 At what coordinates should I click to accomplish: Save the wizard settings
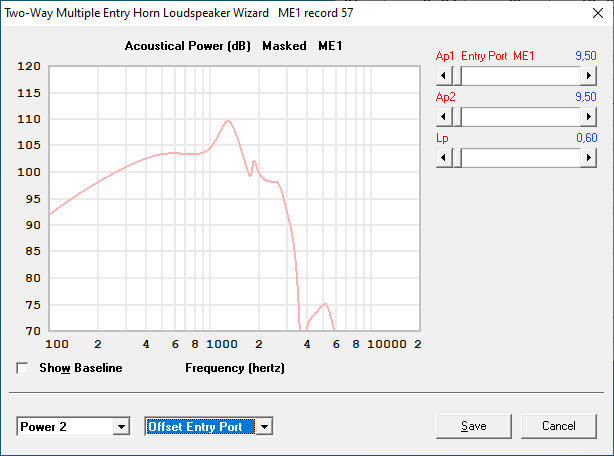[x=474, y=426]
